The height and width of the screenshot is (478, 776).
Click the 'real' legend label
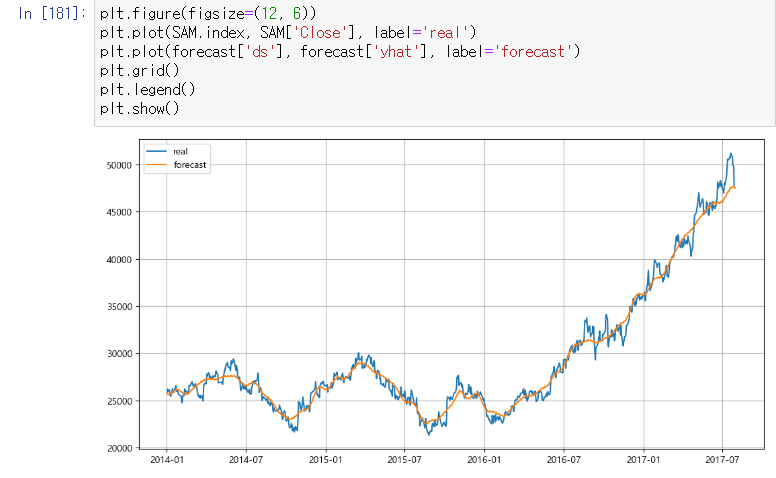click(x=180, y=151)
